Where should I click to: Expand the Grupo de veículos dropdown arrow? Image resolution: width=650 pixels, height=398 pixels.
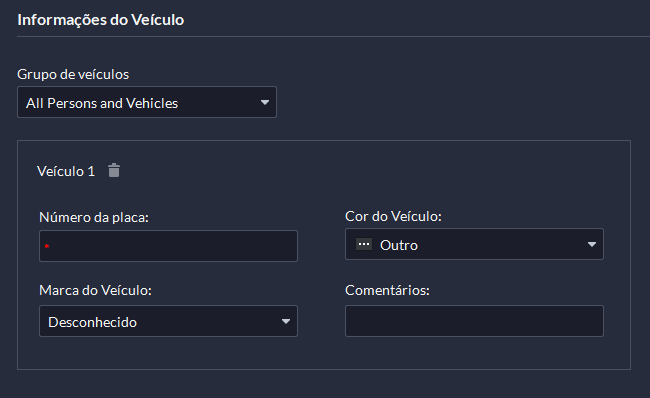264,102
